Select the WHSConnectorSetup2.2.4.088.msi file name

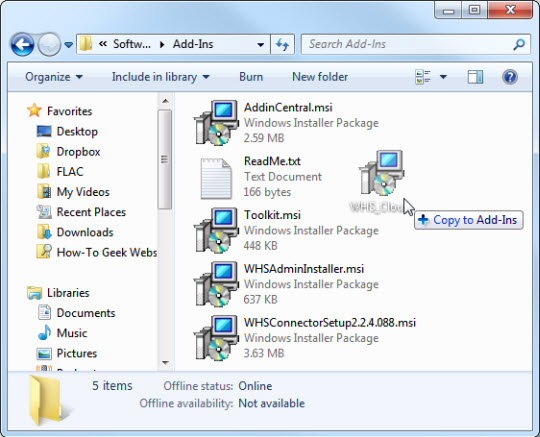point(330,323)
